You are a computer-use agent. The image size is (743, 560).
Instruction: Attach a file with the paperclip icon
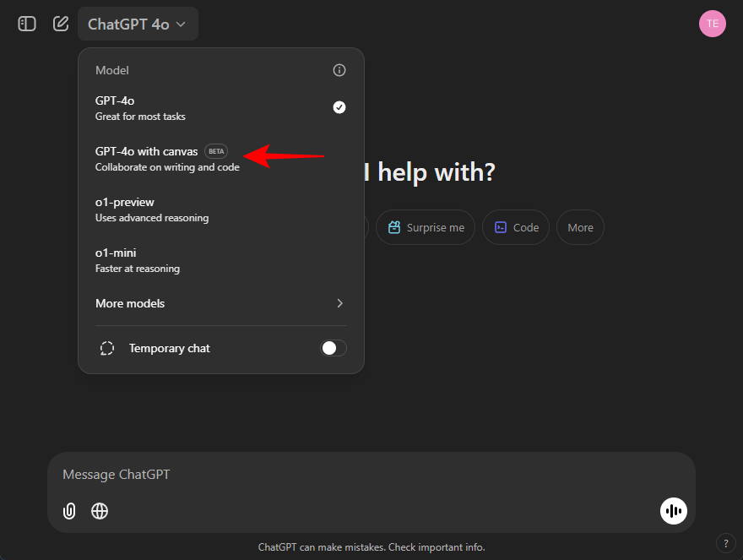tap(68, 511)
